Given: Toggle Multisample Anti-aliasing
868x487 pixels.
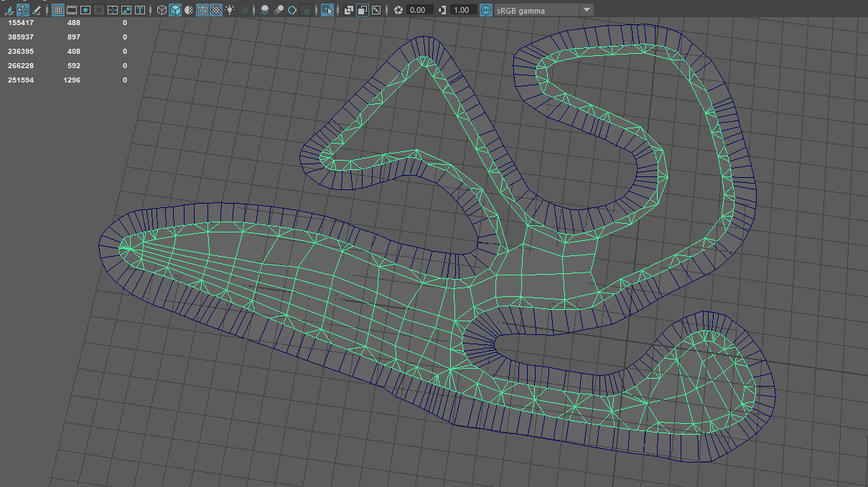Looking at the screenshot, I should click(x=293, y=10).
